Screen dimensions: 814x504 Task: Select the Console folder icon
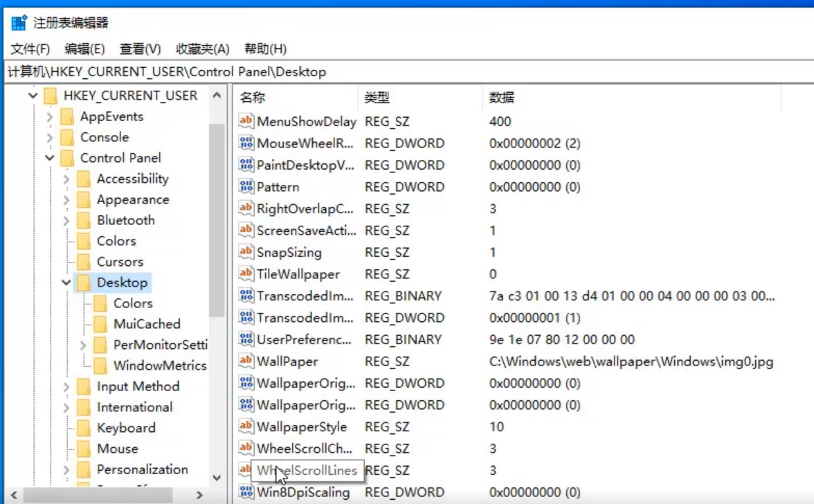tap(67, 137)
